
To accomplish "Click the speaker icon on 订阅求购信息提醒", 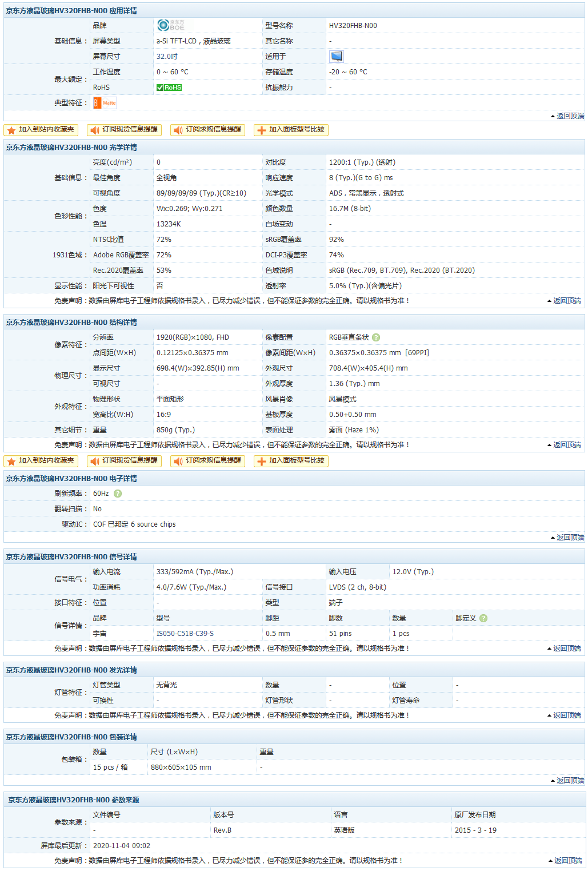I will [x=178, y=130].
